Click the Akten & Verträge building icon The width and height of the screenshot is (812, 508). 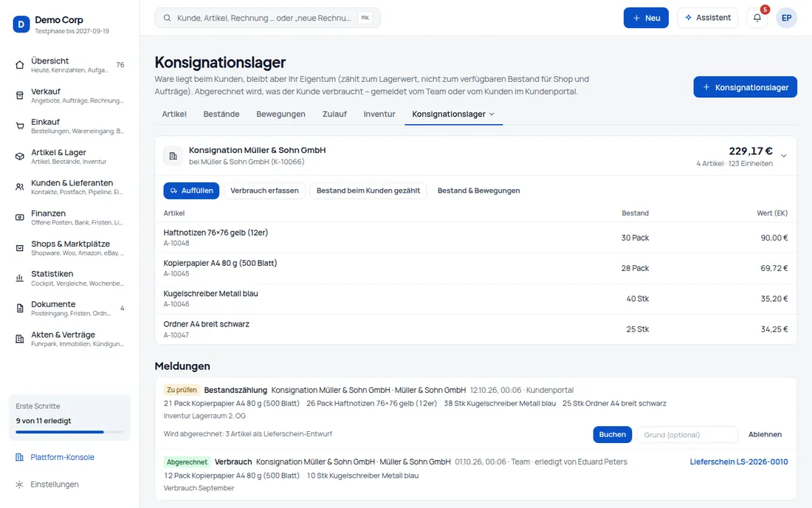pos(20,339)
